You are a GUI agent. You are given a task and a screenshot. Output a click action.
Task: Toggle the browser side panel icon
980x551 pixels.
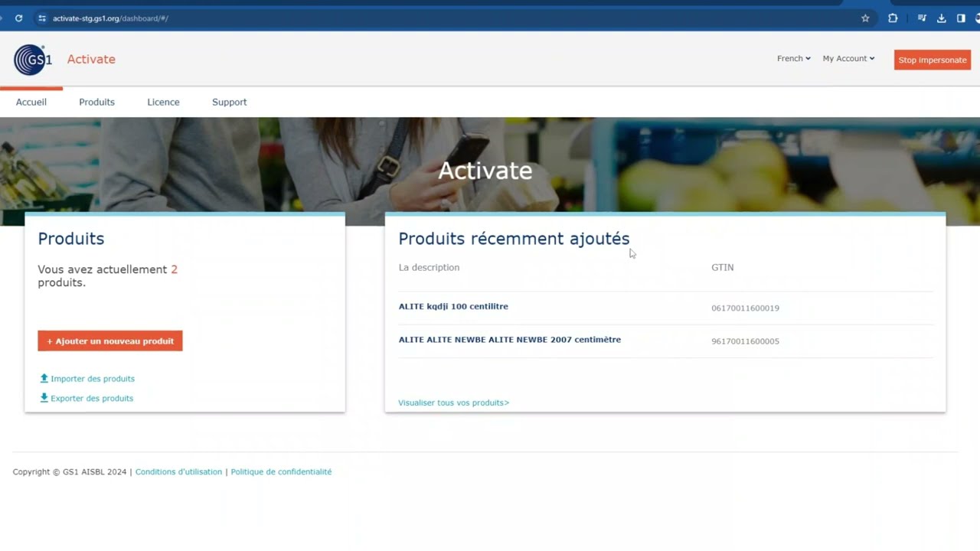pyautogui.click(x=961, y=18)
